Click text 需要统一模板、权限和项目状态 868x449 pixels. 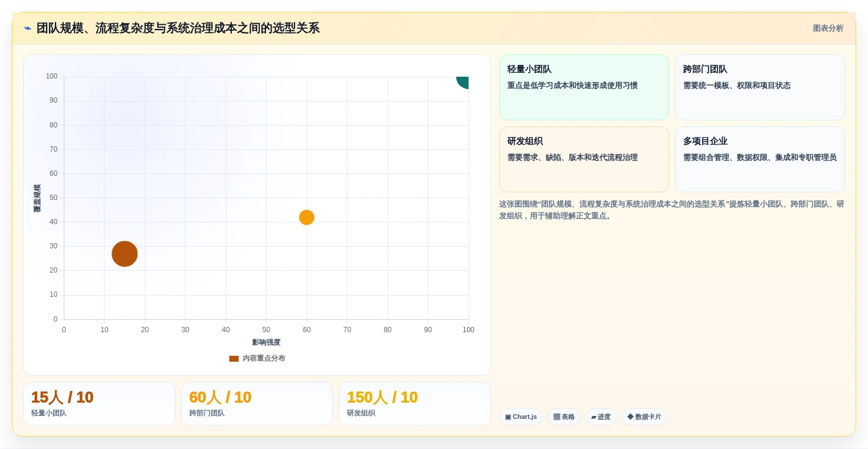tap(736, 86)
